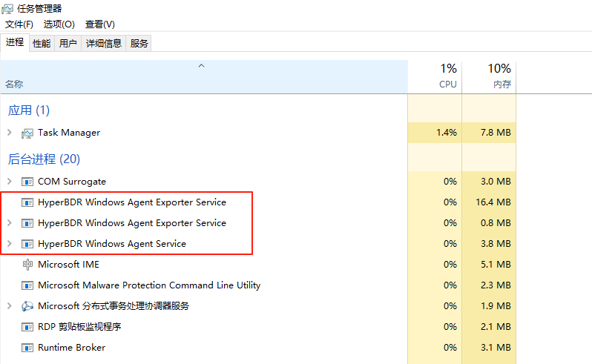Switch to the 性能 tab
This screenshot has width=592, height=364.
(x=42, y=44)
